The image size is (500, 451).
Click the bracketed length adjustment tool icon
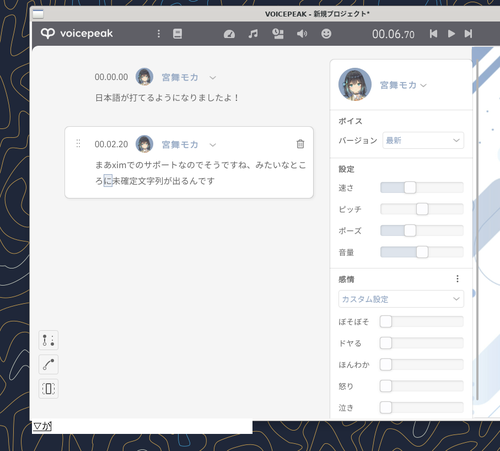pyautogui.click(x=49, y=389)
